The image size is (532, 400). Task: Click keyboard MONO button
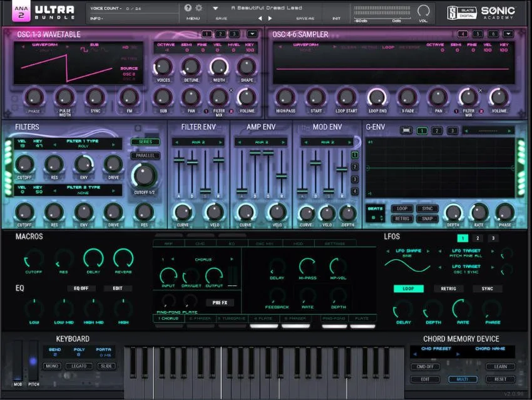click(x=52, y=366)
